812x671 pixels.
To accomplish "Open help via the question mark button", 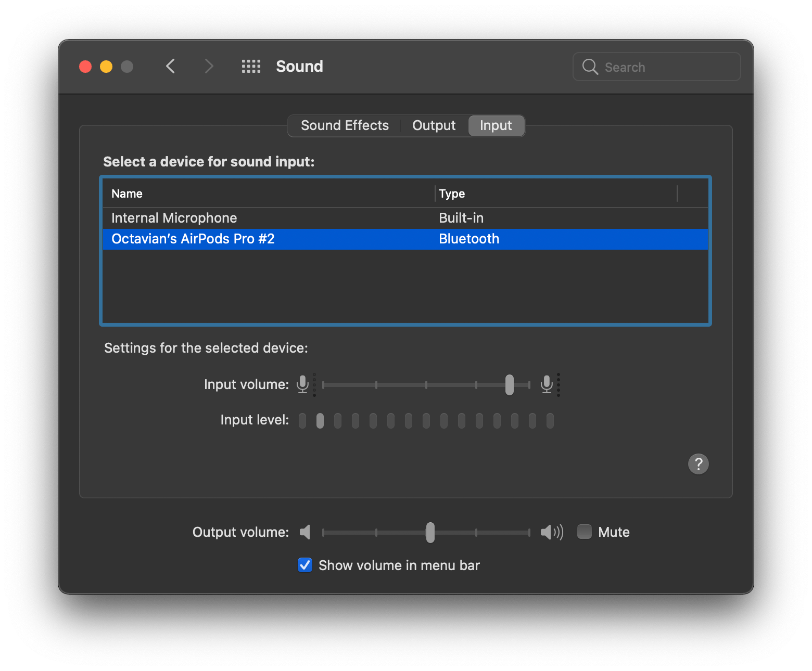I will pos(698,463).
